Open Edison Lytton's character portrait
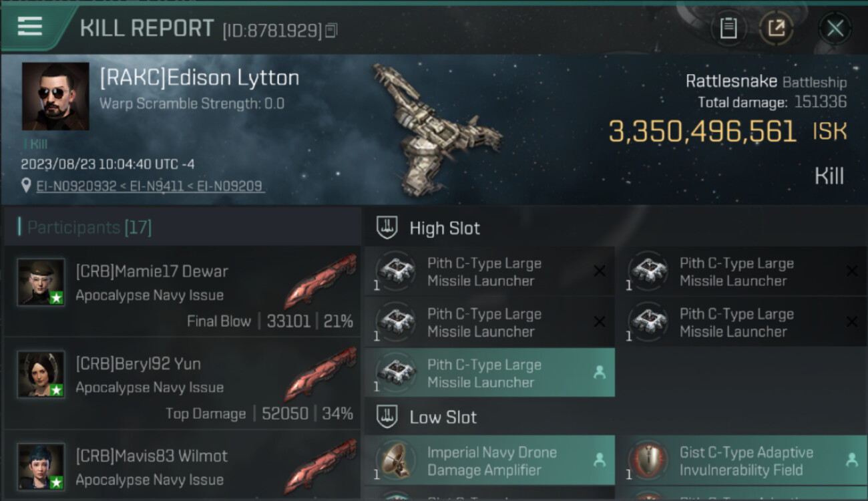The width and height of the screenshot is (868, 501). tap(55, 96)
